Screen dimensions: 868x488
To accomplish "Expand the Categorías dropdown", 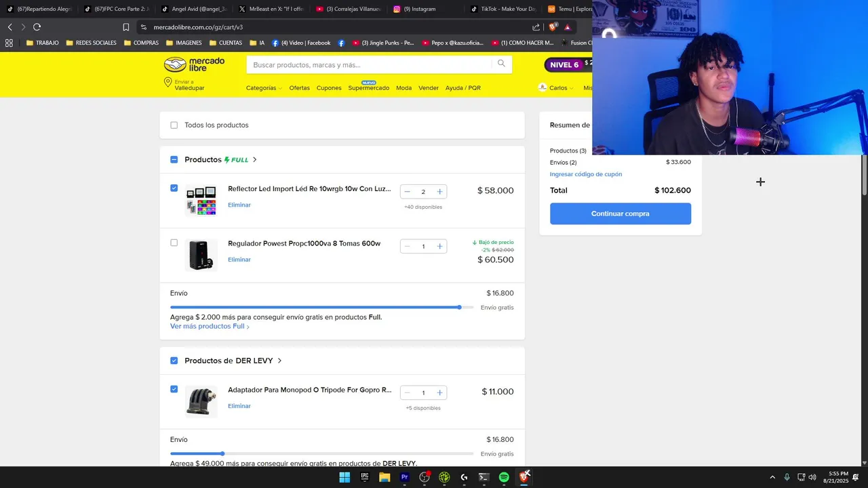I will 264,88.
